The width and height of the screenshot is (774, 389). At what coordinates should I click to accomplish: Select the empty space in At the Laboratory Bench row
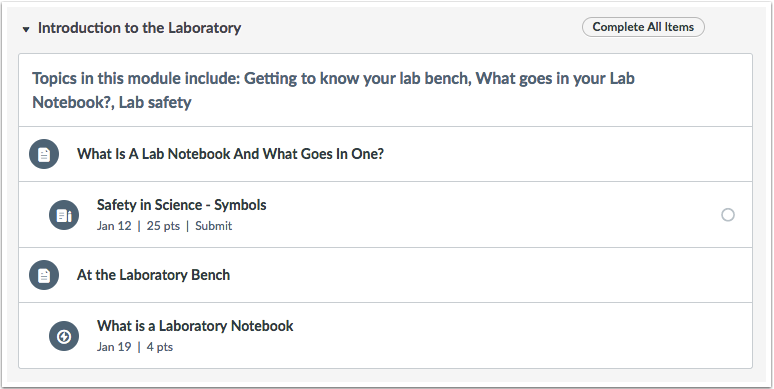pyautogui.click(x=489, y=275)
